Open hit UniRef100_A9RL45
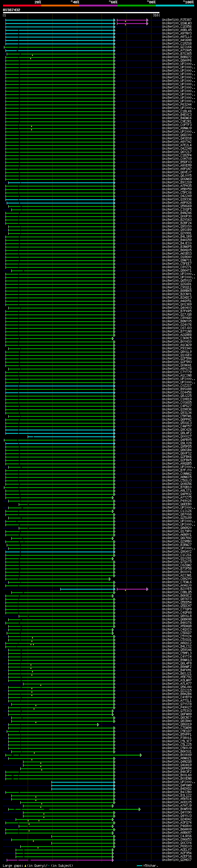 pyautogui.click(x=176, y=30)
